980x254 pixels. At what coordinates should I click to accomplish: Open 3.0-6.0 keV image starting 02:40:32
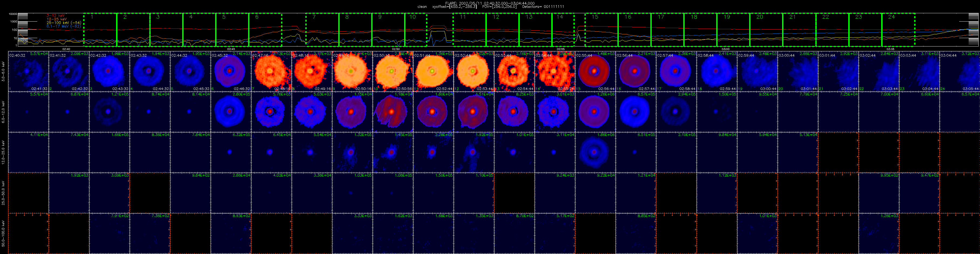coord(28,71)
